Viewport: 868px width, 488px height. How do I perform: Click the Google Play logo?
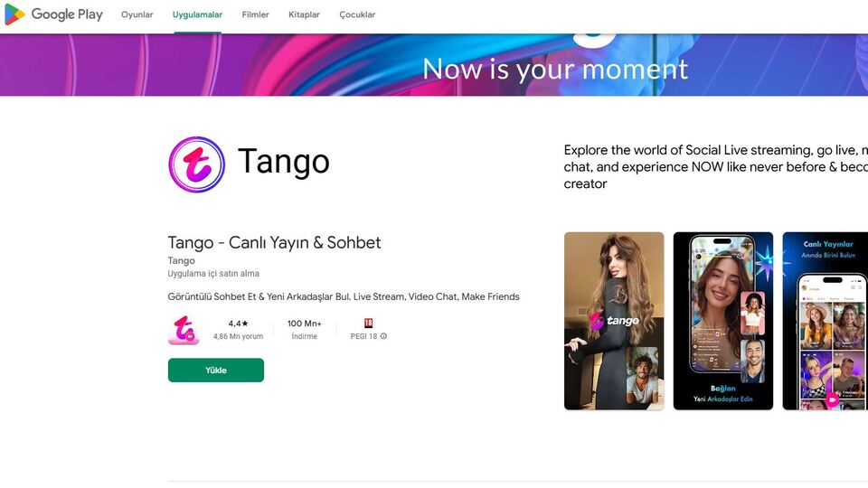[x=53, y=14]
